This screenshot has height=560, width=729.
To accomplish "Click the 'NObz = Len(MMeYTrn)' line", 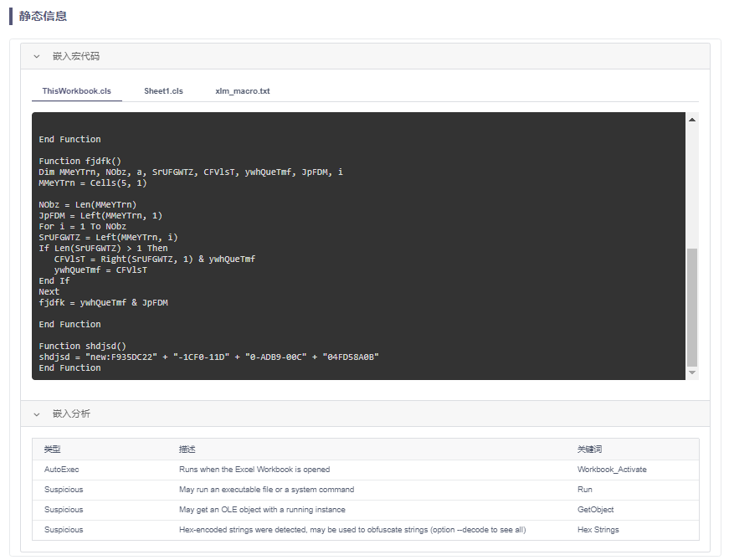I will pos(88,204).
